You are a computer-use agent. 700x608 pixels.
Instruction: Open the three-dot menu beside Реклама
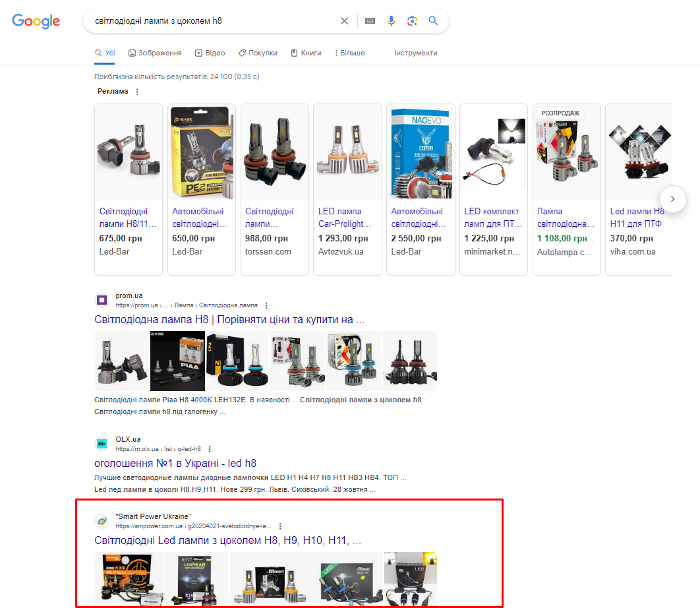click(137, 92)
